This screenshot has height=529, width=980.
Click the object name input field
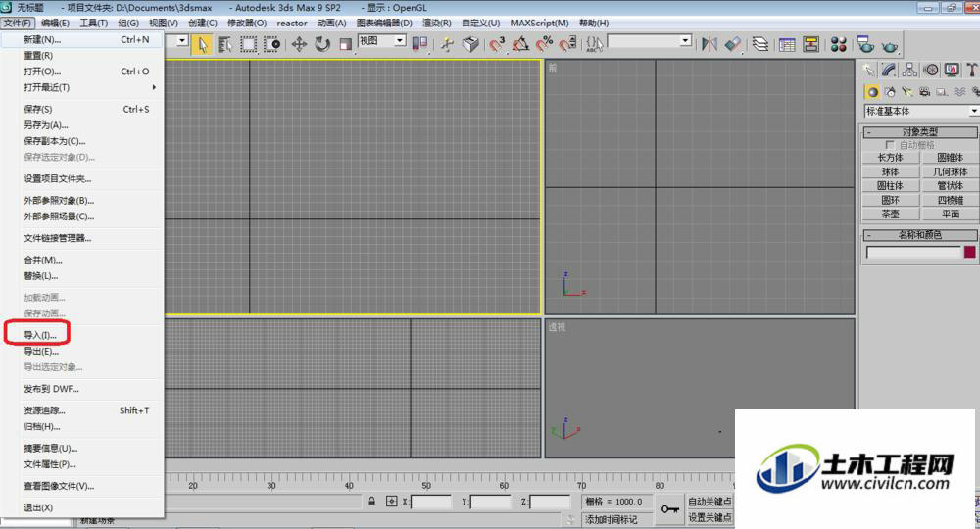[x=913, y=253]
